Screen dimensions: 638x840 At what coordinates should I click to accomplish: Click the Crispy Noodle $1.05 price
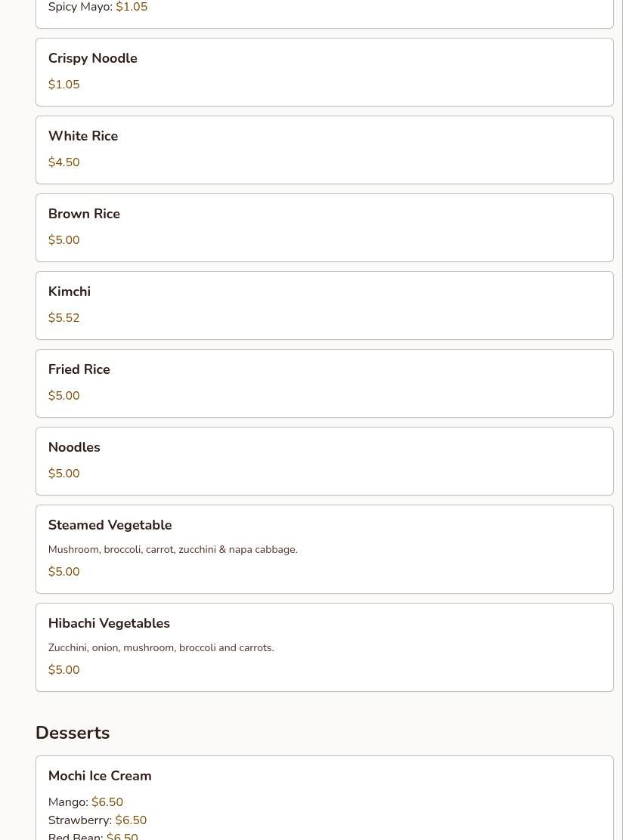tap(63, 85)
